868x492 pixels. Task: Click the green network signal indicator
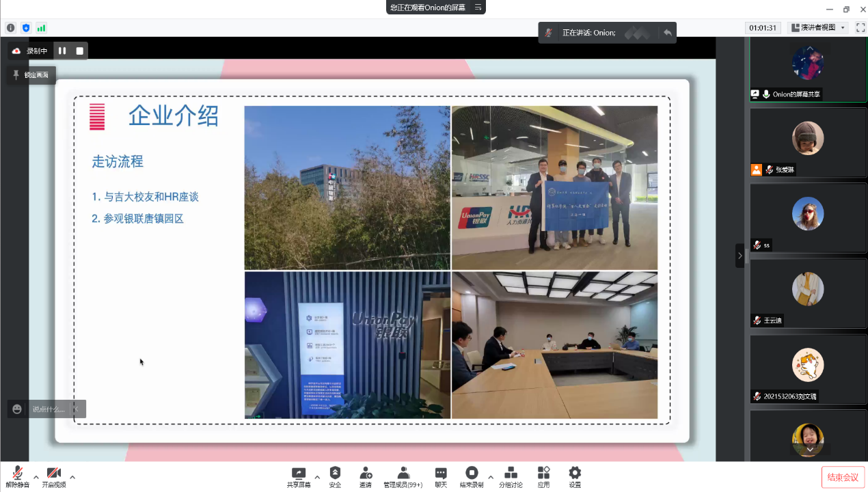tap(42, 28)
